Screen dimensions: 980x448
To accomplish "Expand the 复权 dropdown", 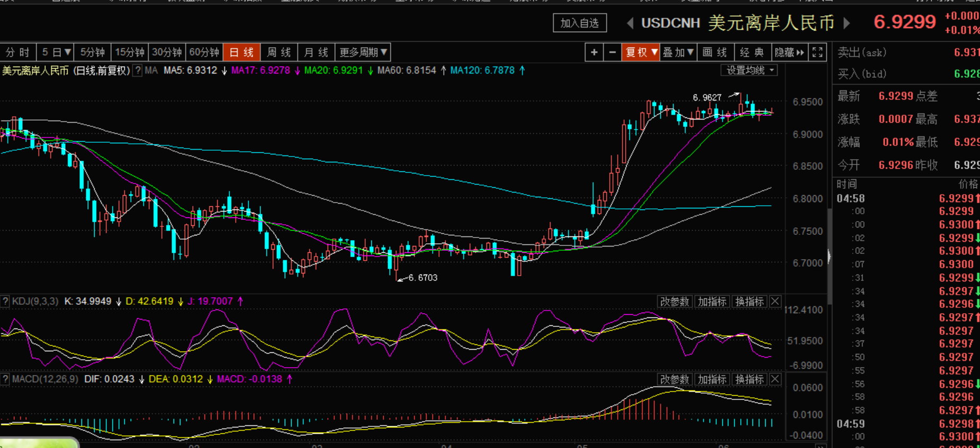I will (641, 52).
